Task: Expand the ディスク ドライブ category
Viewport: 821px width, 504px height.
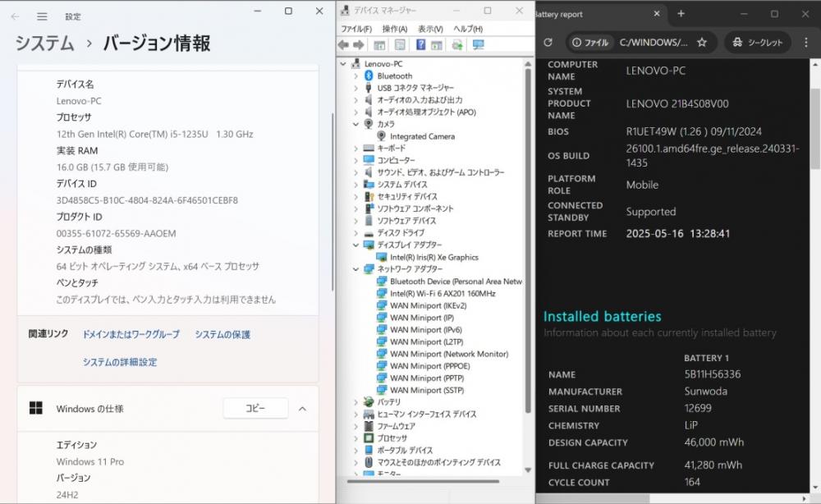Action: tap(356, 233)
